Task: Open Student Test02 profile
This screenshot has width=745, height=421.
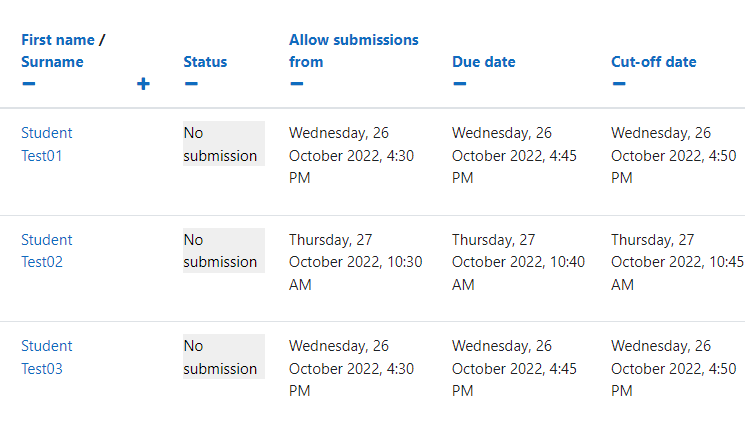Action: tap(47, 250)
